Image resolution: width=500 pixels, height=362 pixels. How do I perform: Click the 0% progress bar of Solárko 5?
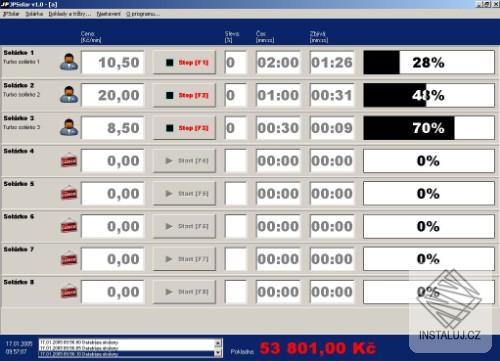point(429,194)
